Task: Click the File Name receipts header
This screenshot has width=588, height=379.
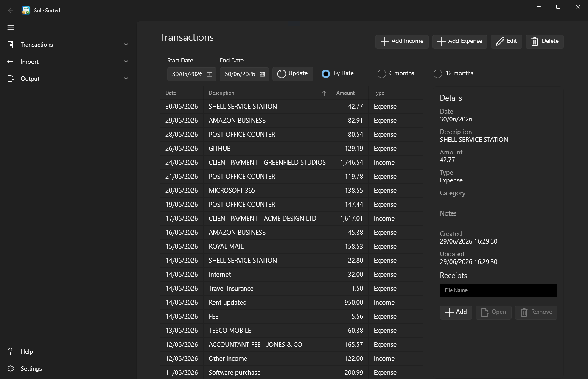Action: point(498,290)
